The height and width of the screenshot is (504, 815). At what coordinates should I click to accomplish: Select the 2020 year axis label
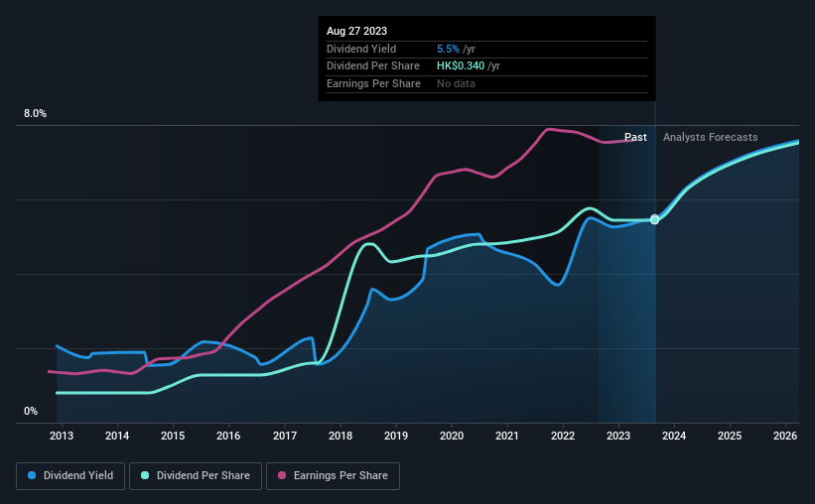[x=452, y=436]
